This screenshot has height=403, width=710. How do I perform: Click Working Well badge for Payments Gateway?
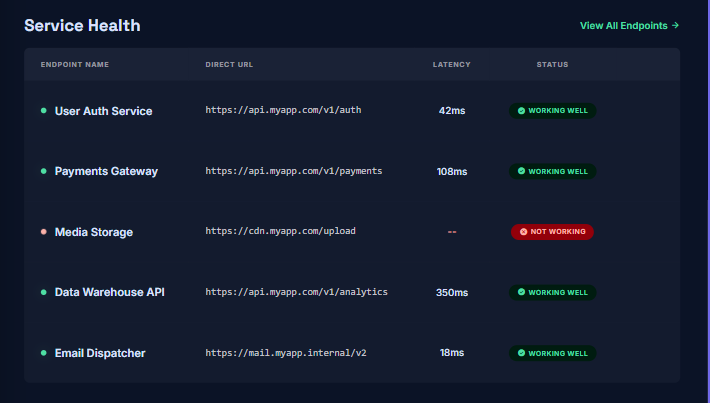point(552,171)
